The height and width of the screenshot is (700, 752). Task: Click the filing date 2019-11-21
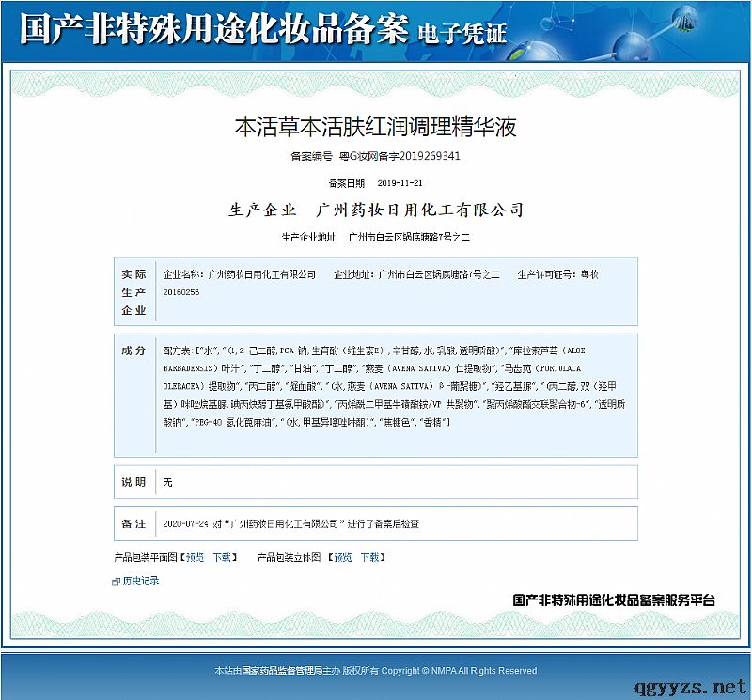(x=399, y=183)
